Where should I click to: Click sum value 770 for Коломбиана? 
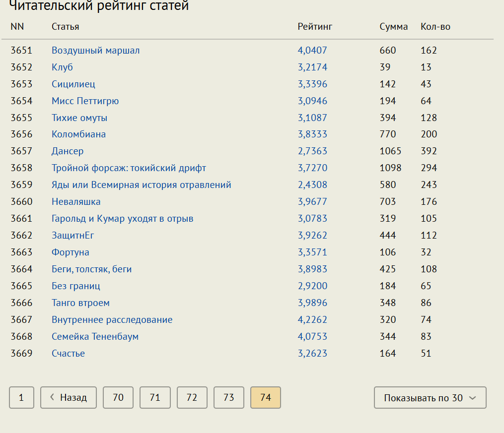pos(388,134)
